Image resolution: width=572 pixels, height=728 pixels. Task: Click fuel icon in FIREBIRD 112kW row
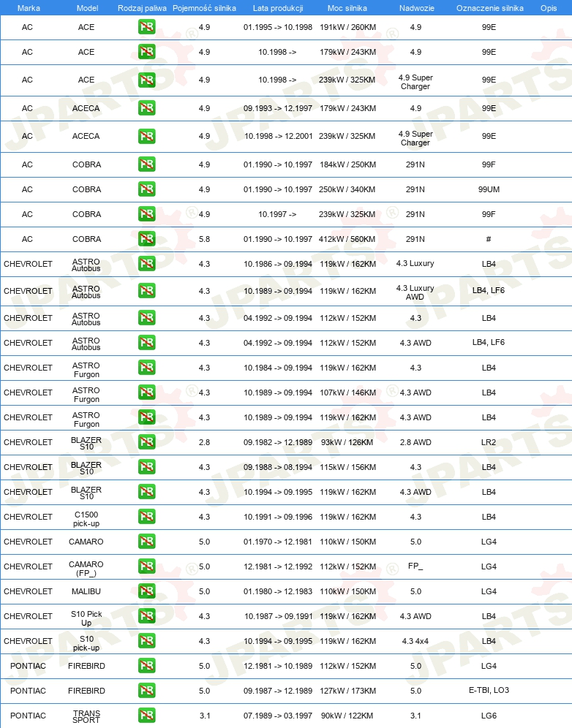tap(146, 666)
